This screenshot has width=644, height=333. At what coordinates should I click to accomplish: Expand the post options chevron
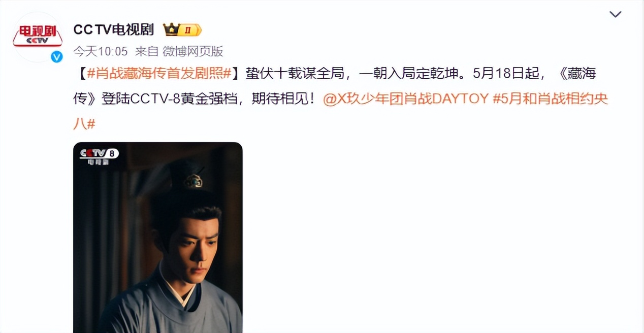[x=615, y=14]
